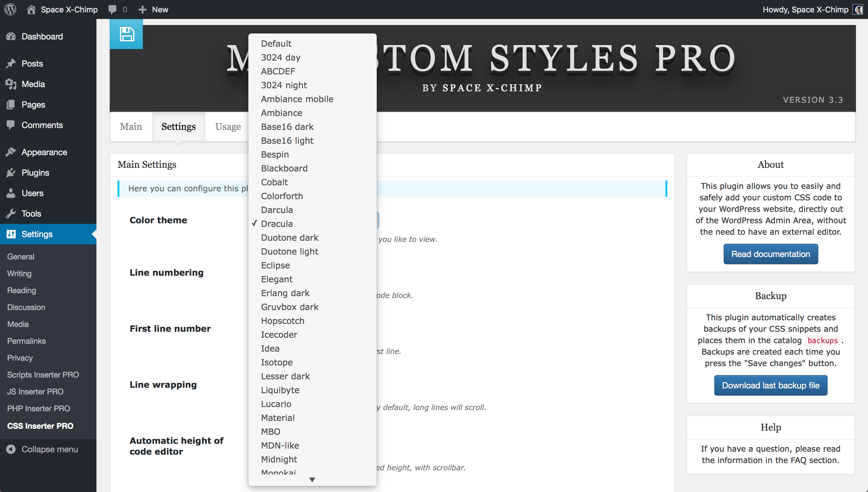Viewport: 868px width, 492px height.
Task: Click the Space X-Chimp site name
Action: click(69, 9)
